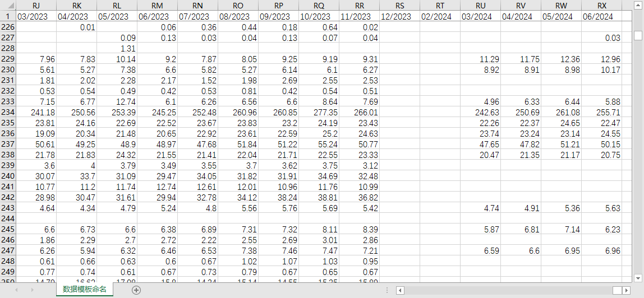Select the cell containing 3.01
The width and height of the screenshot is (644, 298).
tap(319, 240)
